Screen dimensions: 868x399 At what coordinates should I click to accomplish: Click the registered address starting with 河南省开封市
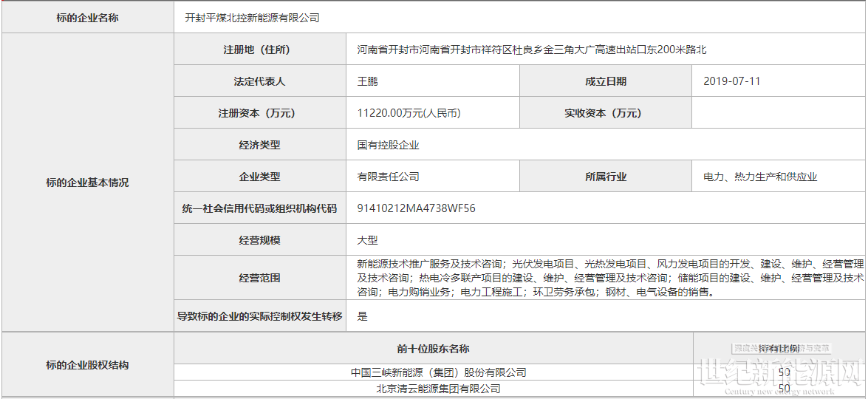532,50
